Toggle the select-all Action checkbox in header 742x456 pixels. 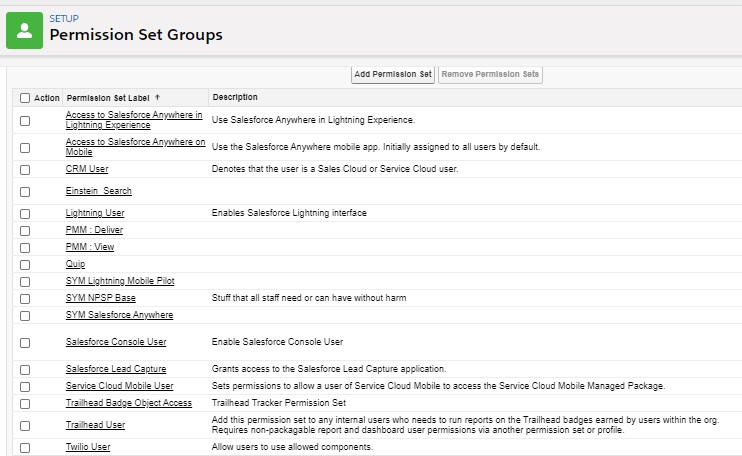click(x=25, y=98)
